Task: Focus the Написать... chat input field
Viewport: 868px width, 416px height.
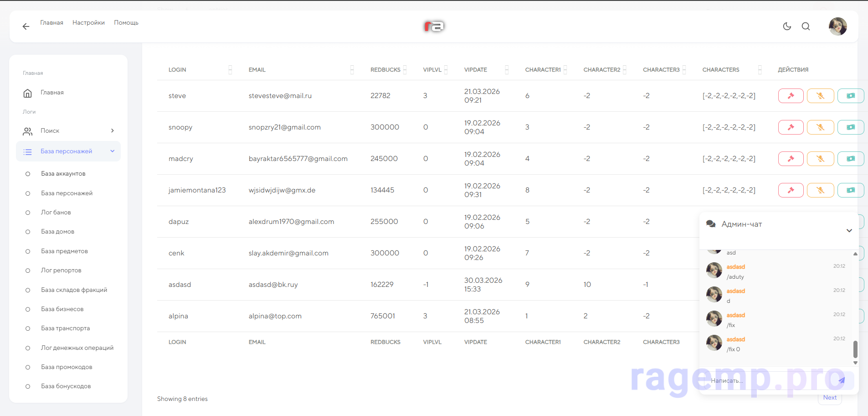Action: tap(770, 380)
